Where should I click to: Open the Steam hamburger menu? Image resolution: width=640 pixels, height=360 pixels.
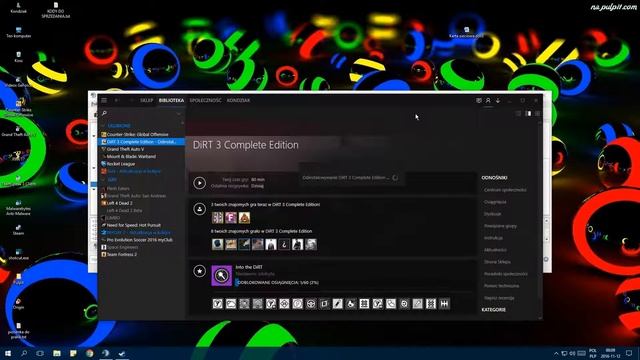[x=104, y=100]
